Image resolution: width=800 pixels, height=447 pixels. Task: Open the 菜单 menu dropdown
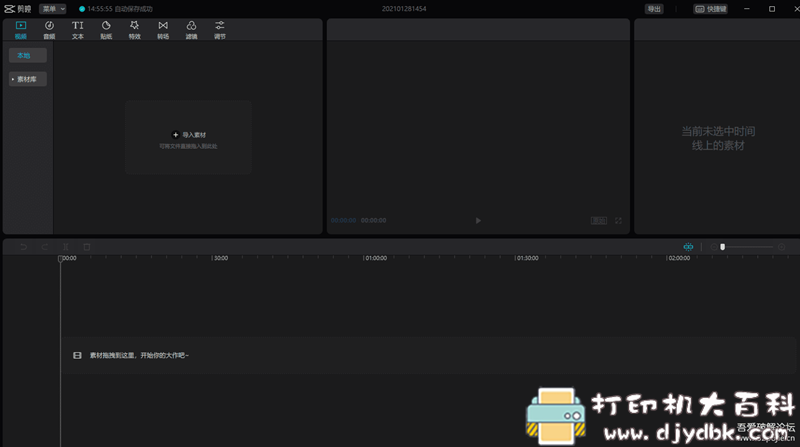point(53,9)
